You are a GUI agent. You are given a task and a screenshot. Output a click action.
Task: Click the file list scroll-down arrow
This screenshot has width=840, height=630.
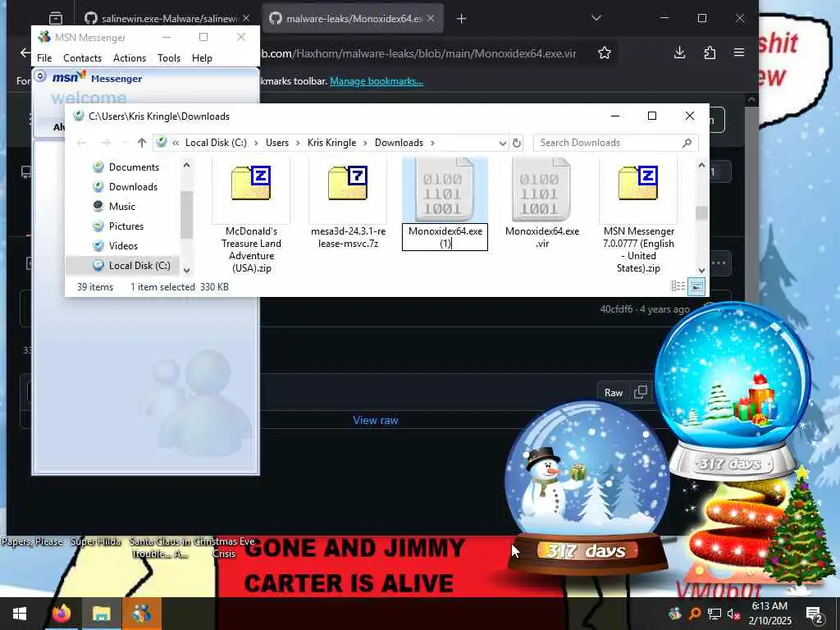pyautogui.click(x=701, y=271)
